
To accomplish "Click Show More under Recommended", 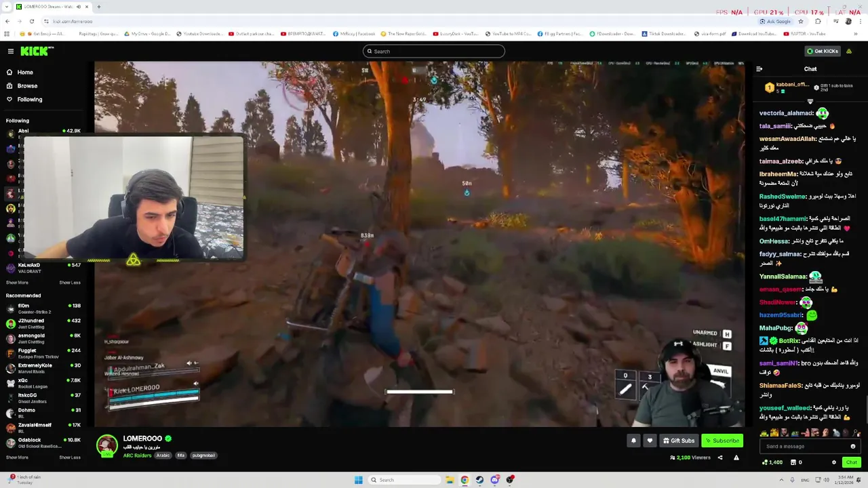I will coord(17,457).
